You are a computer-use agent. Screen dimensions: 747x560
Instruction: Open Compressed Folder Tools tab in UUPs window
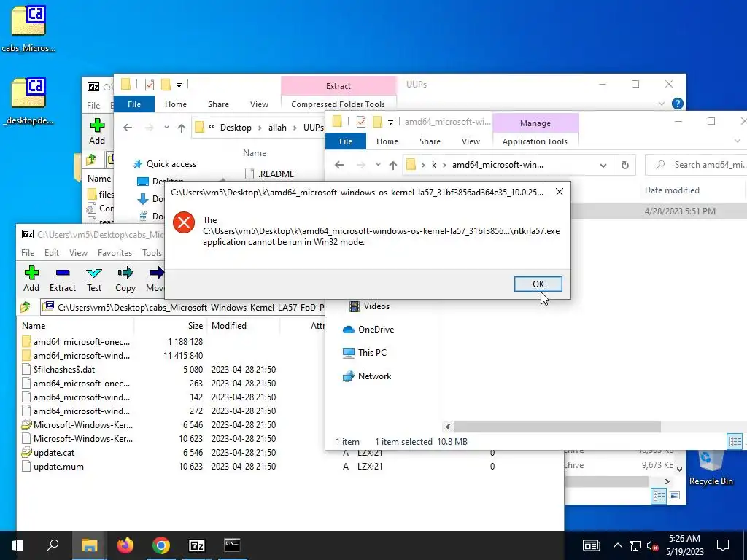[x=338, y=104]
